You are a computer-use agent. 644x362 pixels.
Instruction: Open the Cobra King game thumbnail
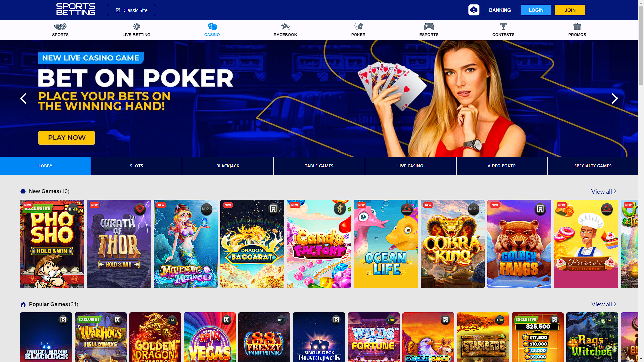pyautogui.click(x=452, y=244)
